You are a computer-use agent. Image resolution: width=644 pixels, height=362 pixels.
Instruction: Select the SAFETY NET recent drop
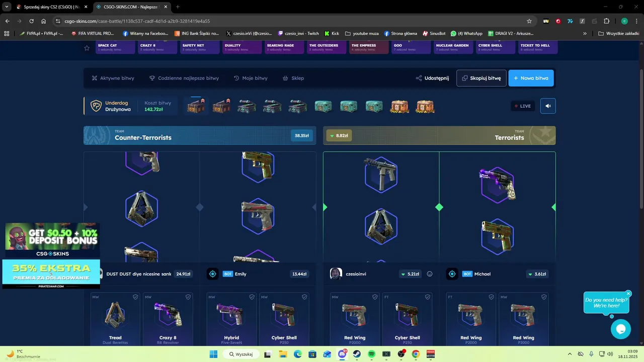click(x=200, y=47)
